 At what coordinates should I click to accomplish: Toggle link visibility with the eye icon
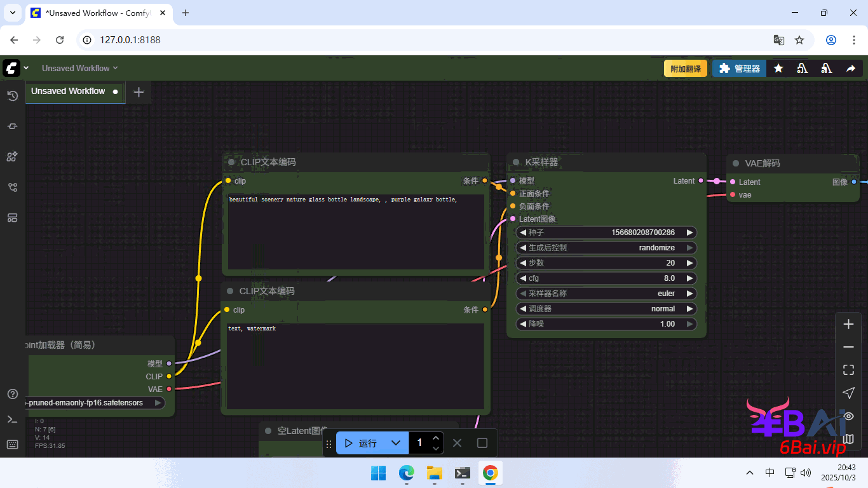pos(848,416)
